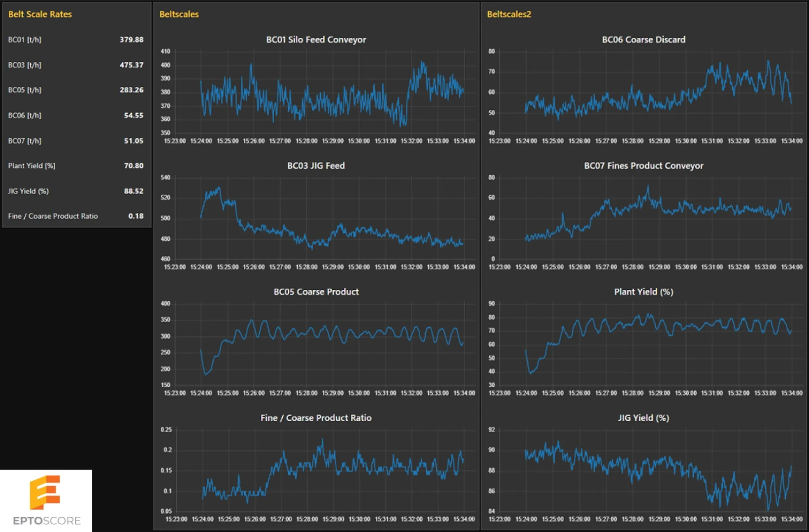Open the Beltscales panel header
The height and width of the screenshot is (532, 809).
[x=179, y=14]
